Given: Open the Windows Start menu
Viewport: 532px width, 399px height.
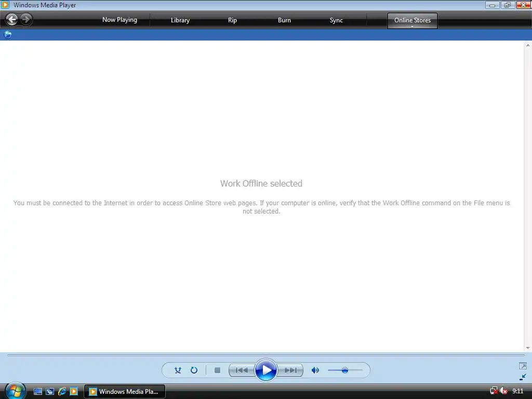Looking at the screenshot, I should [15, 391].
